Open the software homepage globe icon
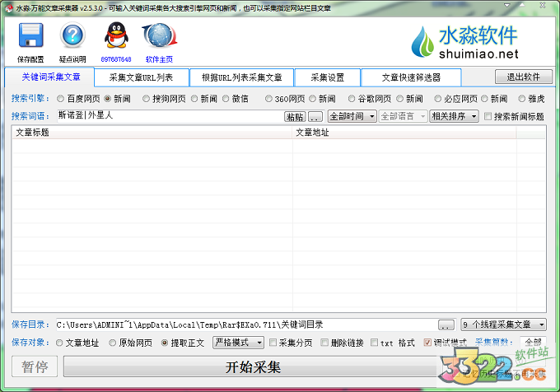 pos(159,35)
